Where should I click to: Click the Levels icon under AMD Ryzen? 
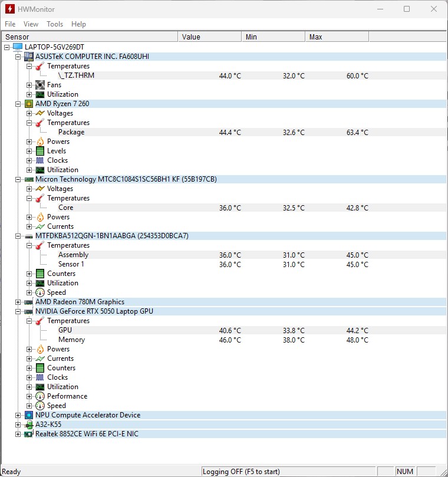[x=40, y=151]
